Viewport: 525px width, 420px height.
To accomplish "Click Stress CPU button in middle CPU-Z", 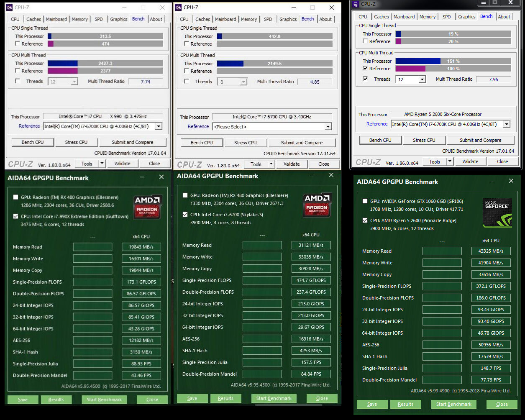I will coord(246,143).
